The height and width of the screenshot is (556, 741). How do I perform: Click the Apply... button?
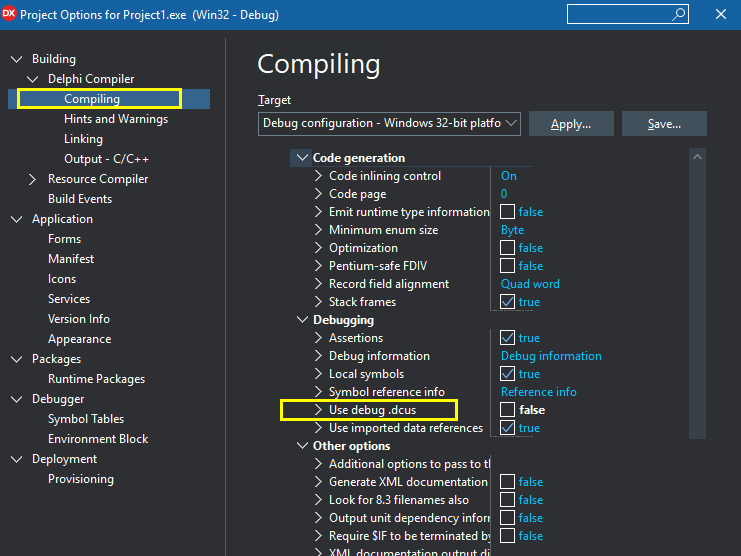point(570,124)
